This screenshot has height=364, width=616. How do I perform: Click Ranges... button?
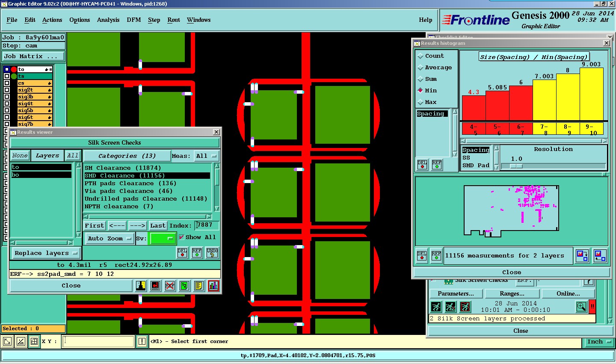(512, 294)
